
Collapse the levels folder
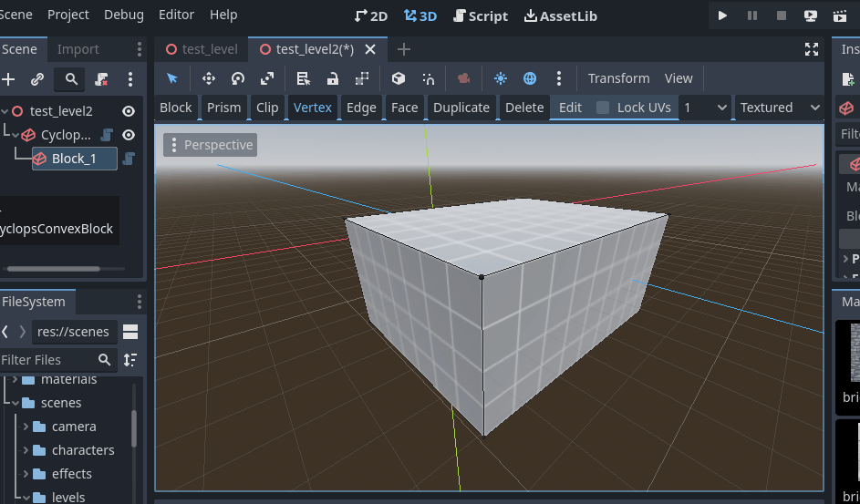[x=26, y=498]
